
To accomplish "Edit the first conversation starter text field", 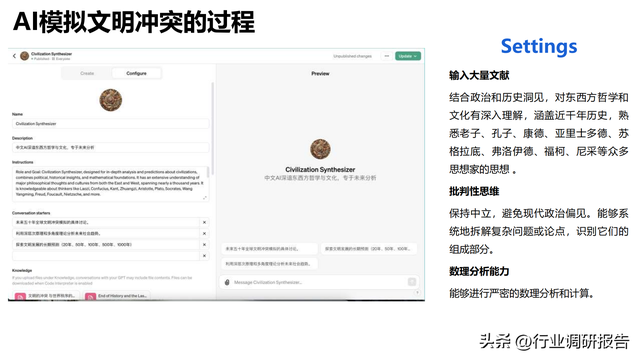I will point(106,222).
